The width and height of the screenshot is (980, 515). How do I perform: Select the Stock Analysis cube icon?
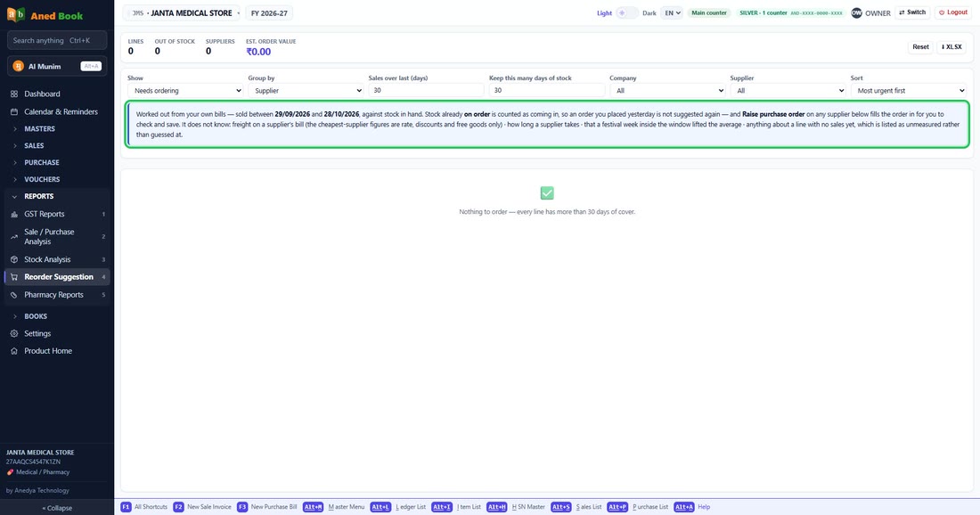[x=13, y=259]
